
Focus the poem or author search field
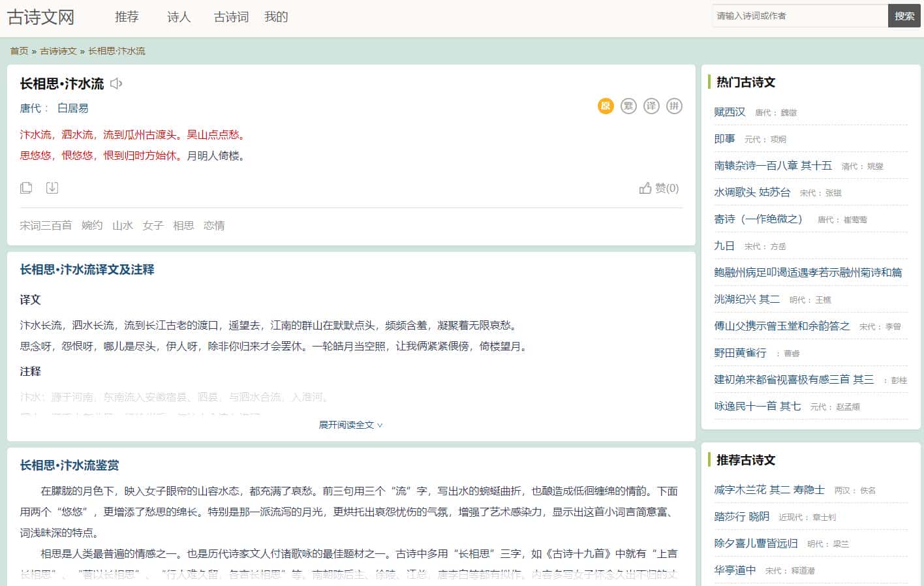[799, 16]
